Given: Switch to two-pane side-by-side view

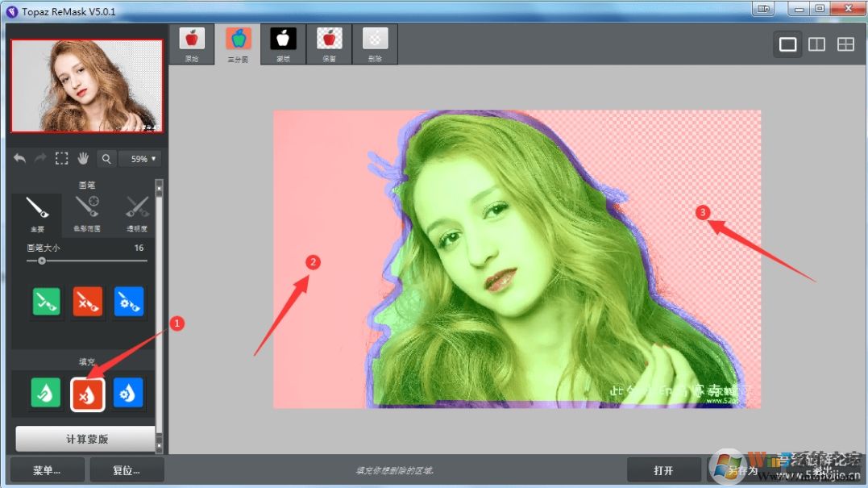Looking at the screenshot, I should (x=816, y=44).
